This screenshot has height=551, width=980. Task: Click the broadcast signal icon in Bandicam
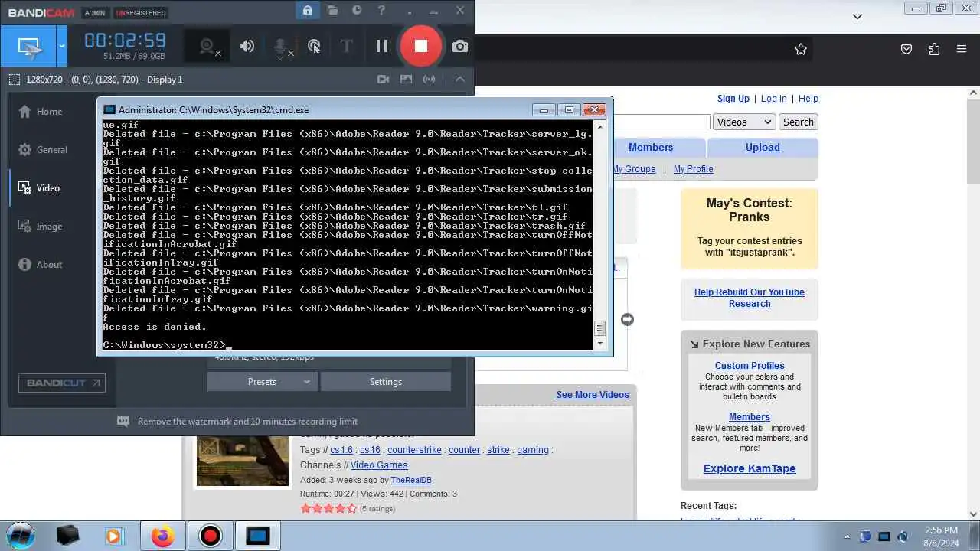[430, 80]
